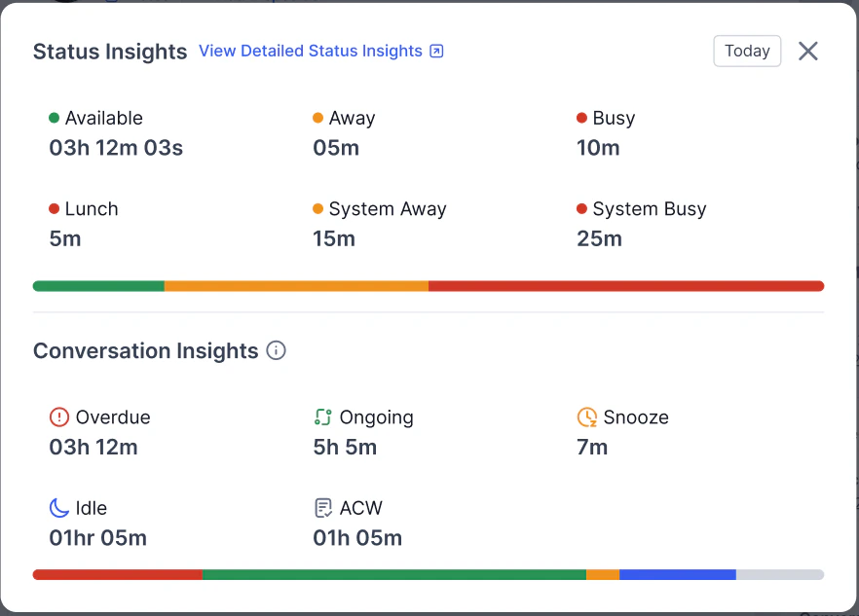Toggle the red Busy status indicator

pos(581,118)
